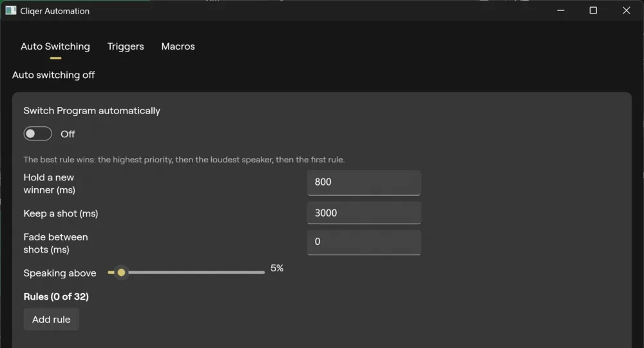Close the Cliqer Automation window
The height and width of the screenshot is (348, 644).
click(627, 10)
